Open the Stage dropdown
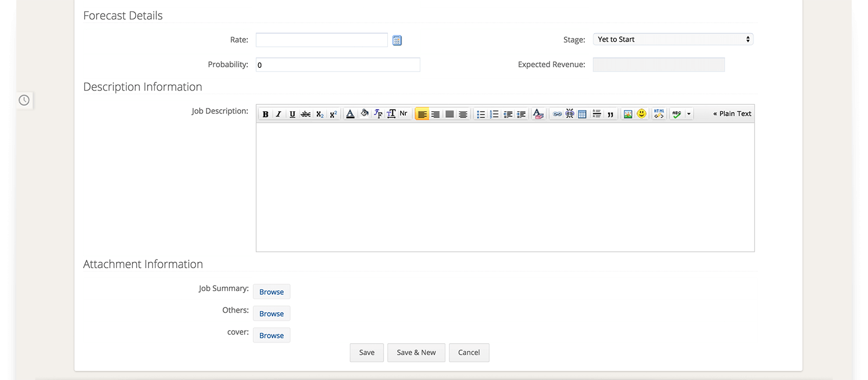The height and width of the screenshot is (380, 868). point(673,39)
